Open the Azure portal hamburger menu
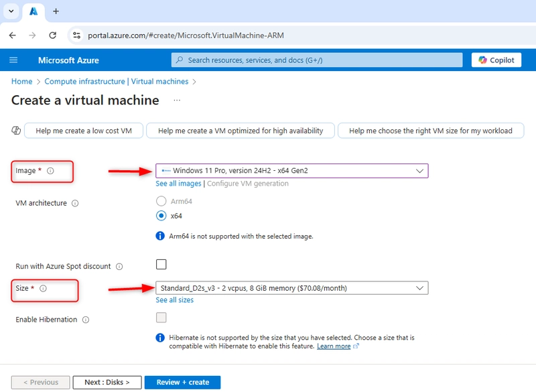 coord(13,60)
